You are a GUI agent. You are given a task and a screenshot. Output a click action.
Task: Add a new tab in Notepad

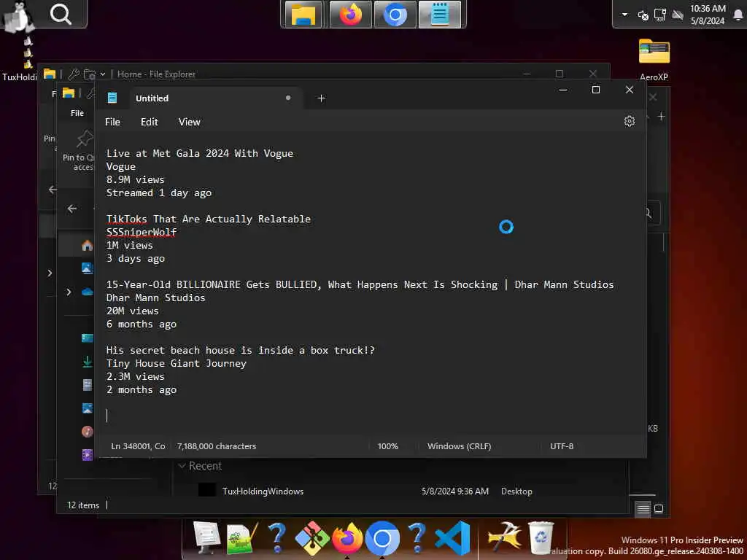321,98
